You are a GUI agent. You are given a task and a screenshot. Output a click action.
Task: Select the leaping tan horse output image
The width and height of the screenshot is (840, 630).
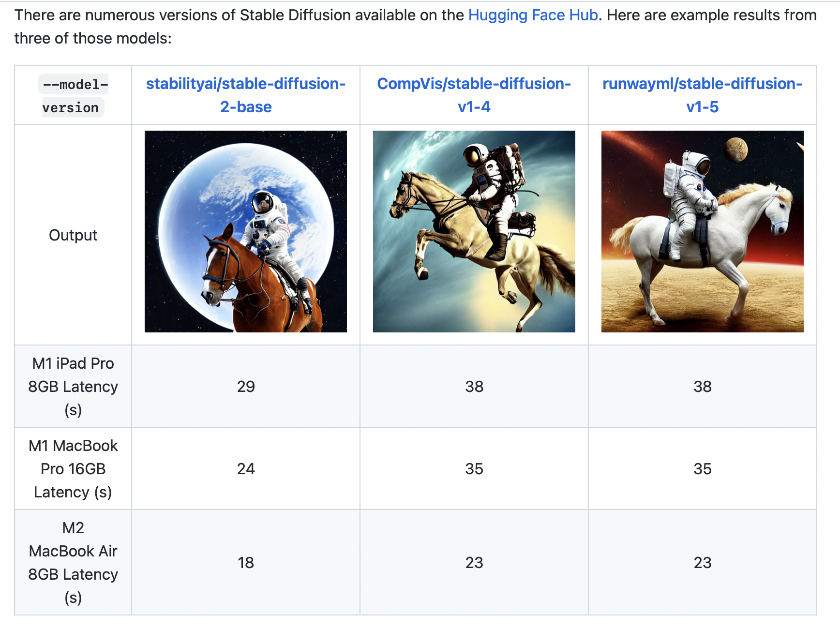pyautogui.click(x=474, y=231)
